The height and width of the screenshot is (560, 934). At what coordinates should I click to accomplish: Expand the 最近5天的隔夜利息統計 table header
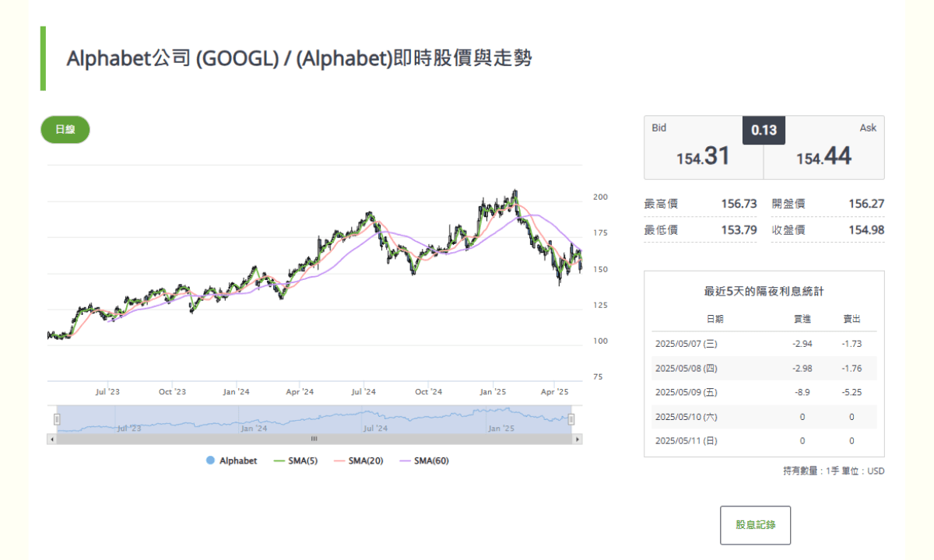click(x=763, y=291)
